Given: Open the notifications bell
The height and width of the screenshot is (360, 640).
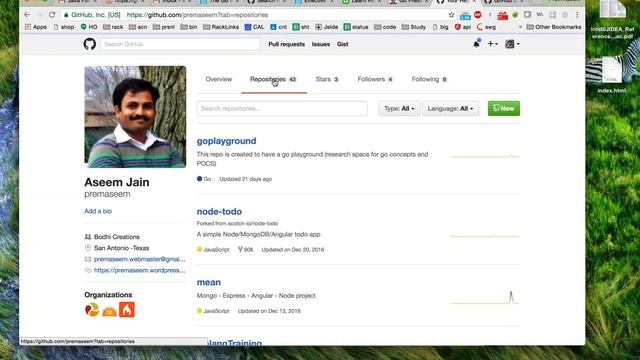Looking at the screenshot, I should [476, 44].
